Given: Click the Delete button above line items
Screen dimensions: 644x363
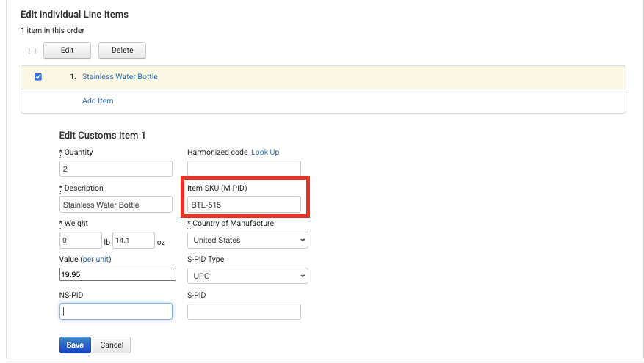Looking at the screenshot, I should click(x=122, y=50).
